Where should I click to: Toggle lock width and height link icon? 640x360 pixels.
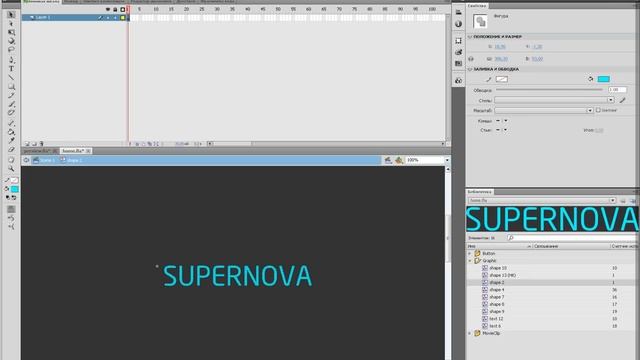coord(471,59)
